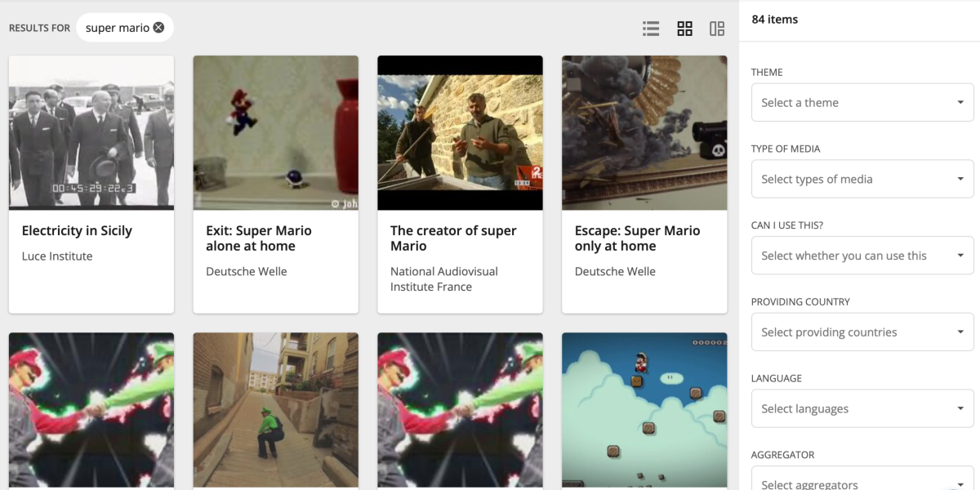980x490 pixels.
Task: Open Escape: Super Mario only at home
Action: click(637, 238)
